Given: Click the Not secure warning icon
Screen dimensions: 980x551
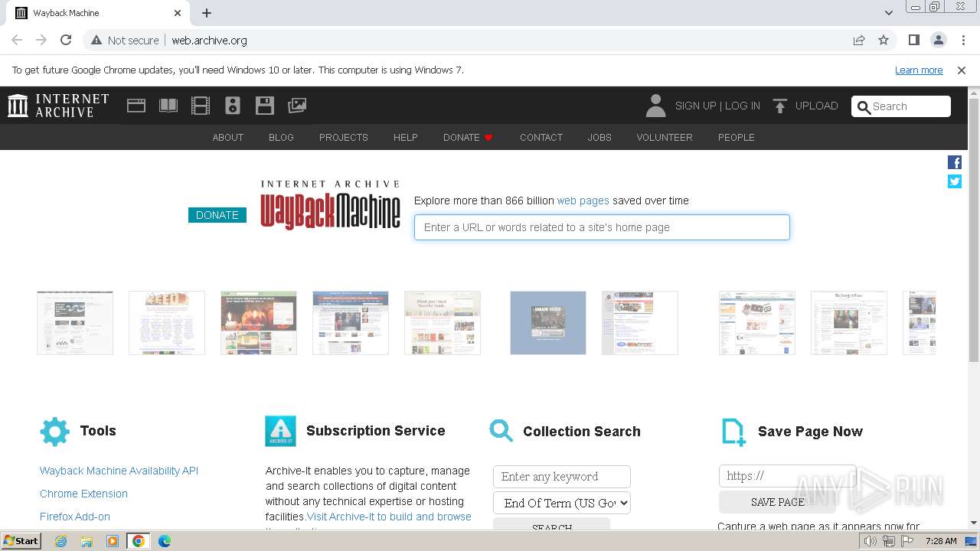Looking at the screenshot, I should click(96, 40).
